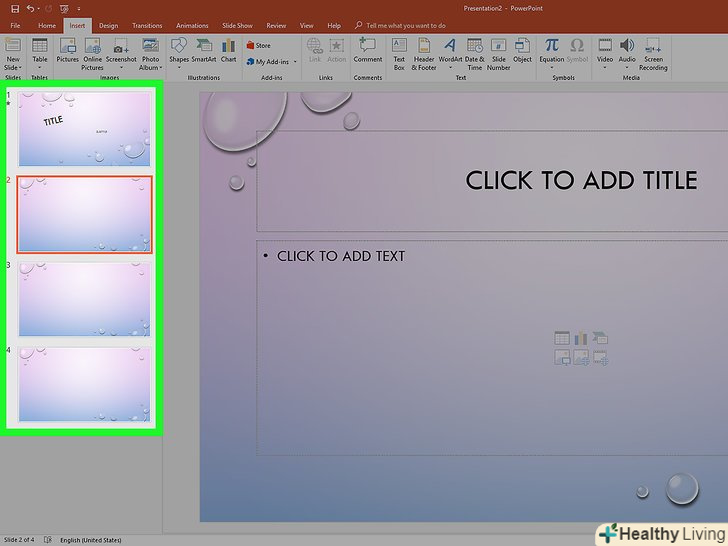Click the 'Click to add title' placeholder
The height and width of the screenshot is (546, 728).
(581, 181)
